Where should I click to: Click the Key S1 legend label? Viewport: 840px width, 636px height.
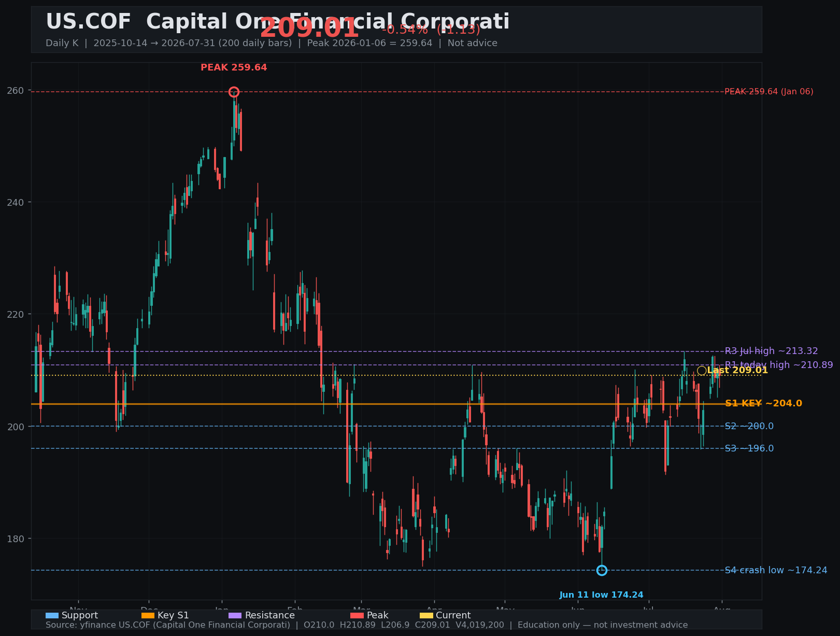click(x=173, y=616)
